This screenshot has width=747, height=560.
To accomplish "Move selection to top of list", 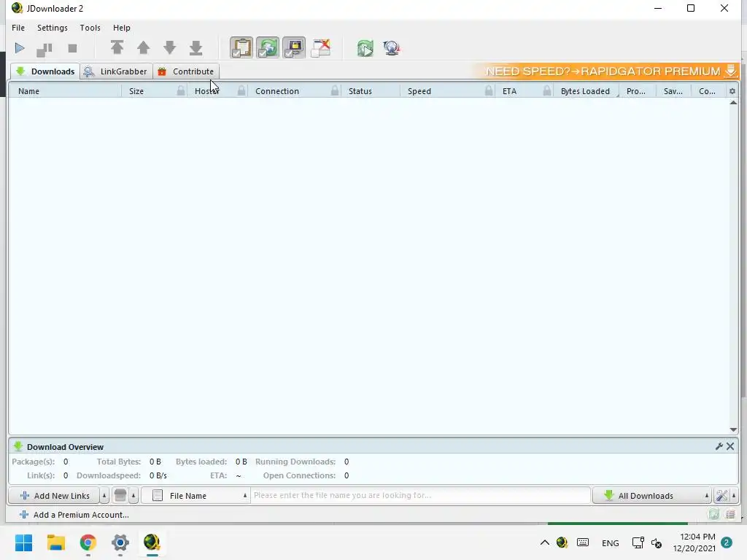I will (x=117, y=47).
